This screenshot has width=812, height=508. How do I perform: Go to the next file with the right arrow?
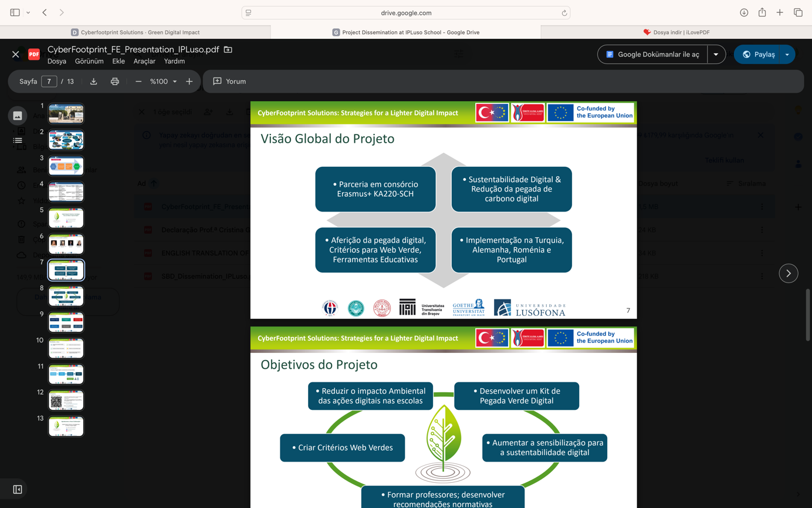point(789,273)
